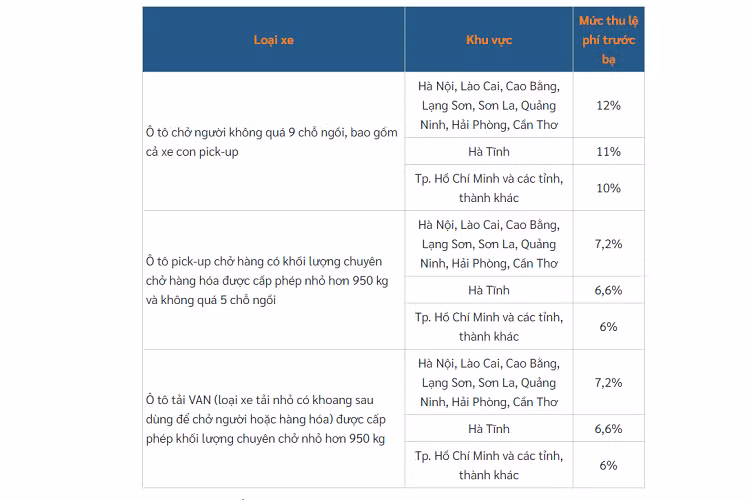Click Hà Tĩnh in the pick-up chở hàng section
750x500 pixels.
tap(489, 290)
